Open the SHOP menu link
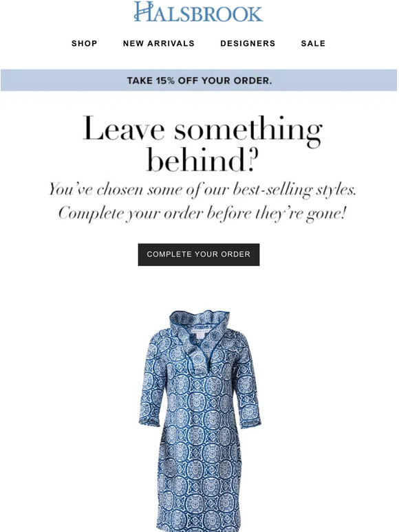The width and height of the screenshot is (399, 532). pos(84,43)
